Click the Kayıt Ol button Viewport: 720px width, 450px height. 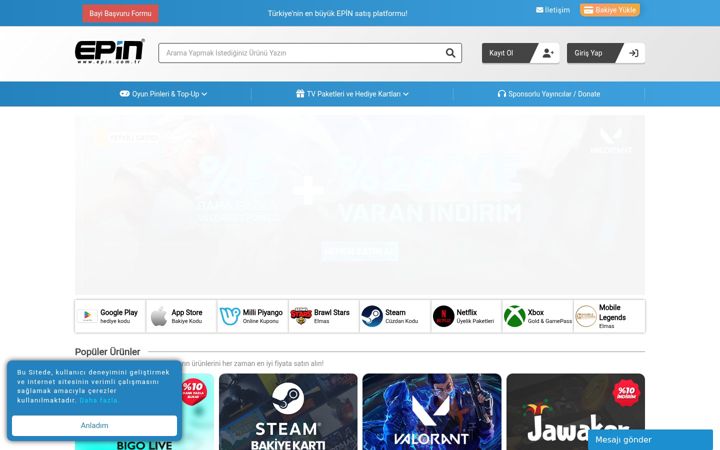521,53
